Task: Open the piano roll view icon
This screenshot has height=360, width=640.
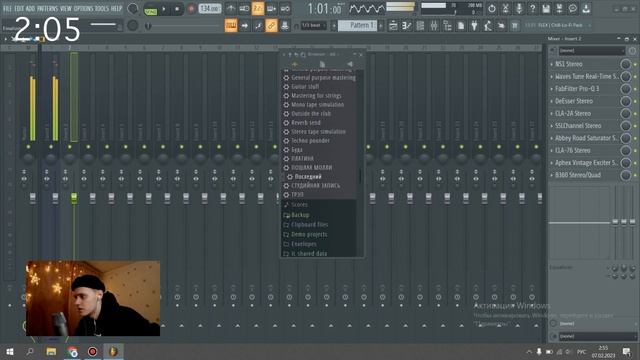Action: [407, 26]
